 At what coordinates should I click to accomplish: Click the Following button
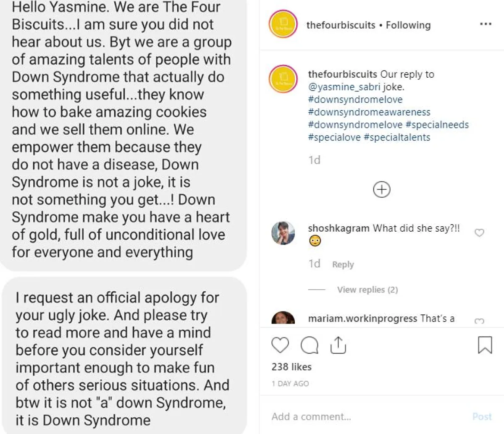click(x=408, y=25)
